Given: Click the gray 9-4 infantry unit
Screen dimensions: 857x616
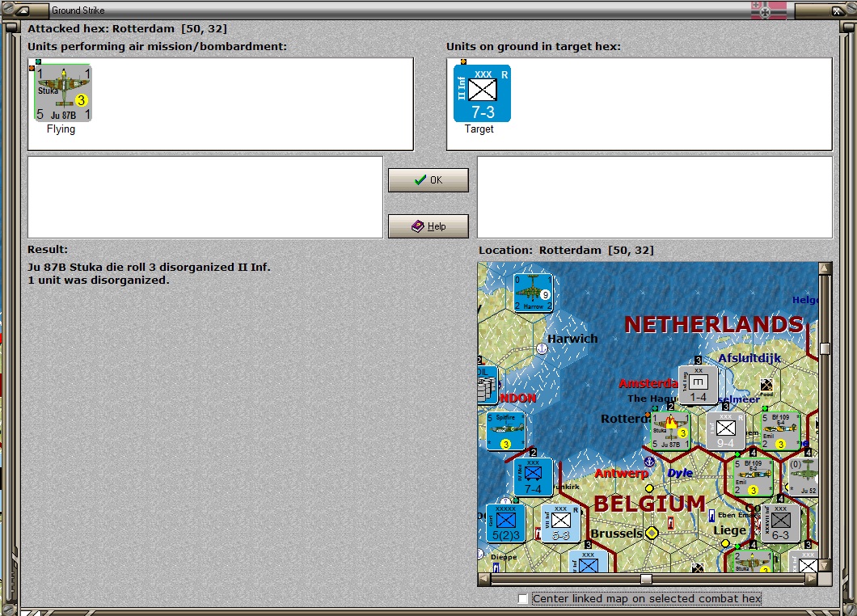Looking at the screenshot, I should 725,431.
